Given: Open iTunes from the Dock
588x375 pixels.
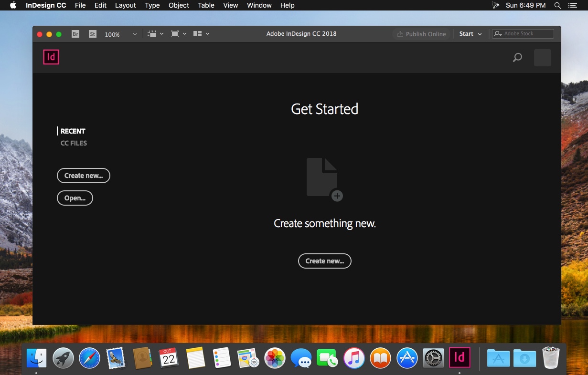Looking at the screenshot, I should [354, 358].
